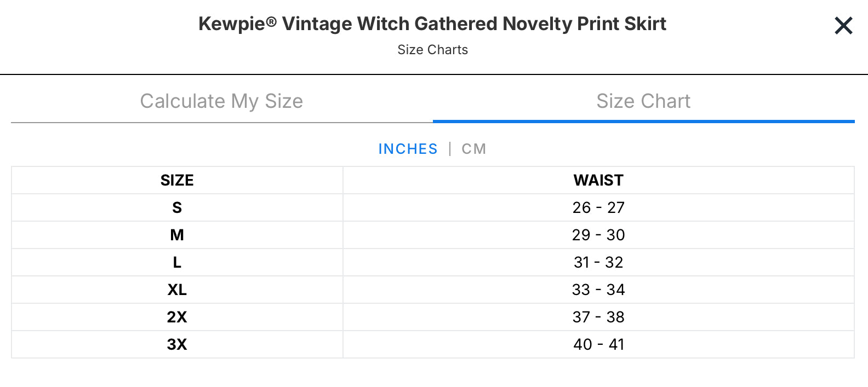This screenshot has width=868, height=387.
Task: Click waist value 31 - 32
Action: click(598, 262)
